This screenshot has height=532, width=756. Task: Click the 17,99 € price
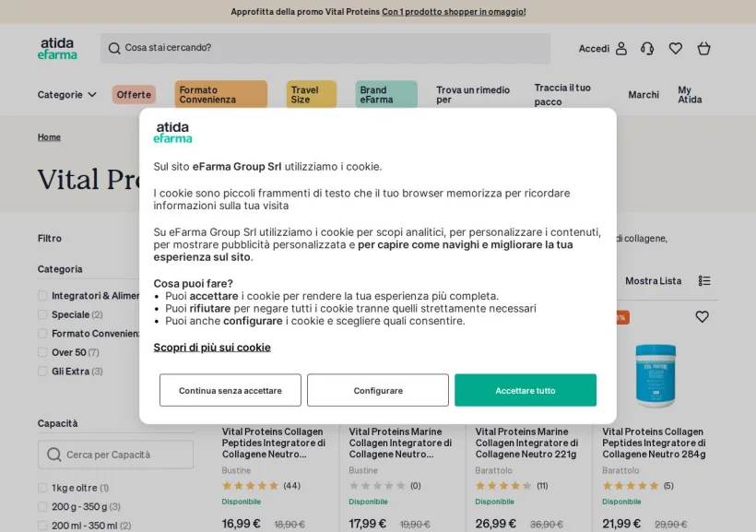(x=367, y=524)
